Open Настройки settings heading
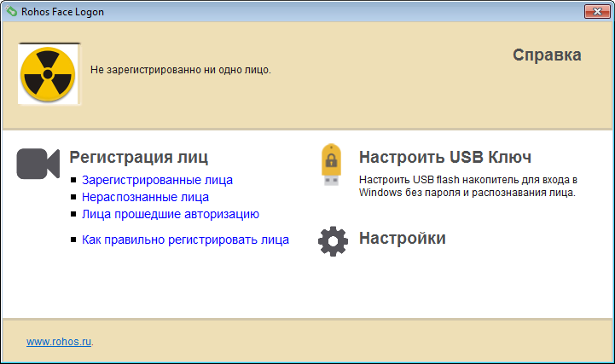 pos(403,238)
